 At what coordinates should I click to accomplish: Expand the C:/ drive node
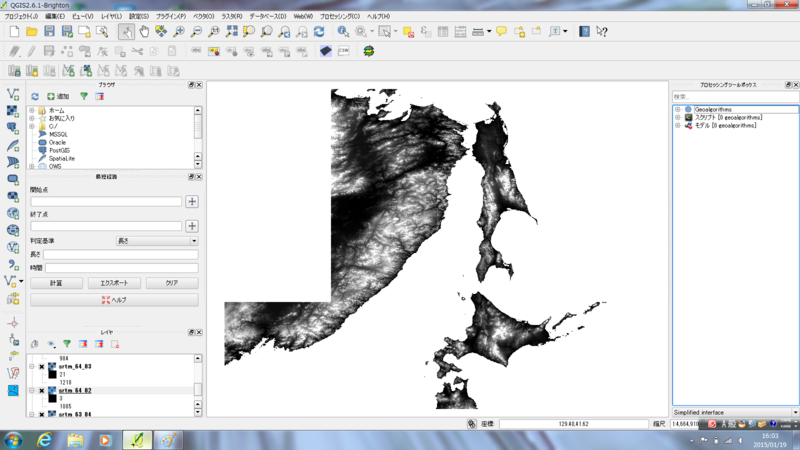tap(32, 126)
